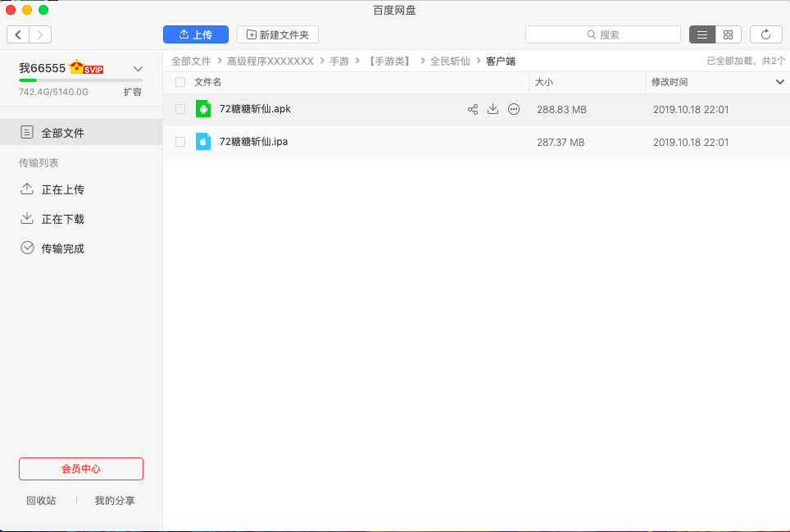The image size is (790, 532).
Task: Click the 上传 upload button
Action: tap(195, 34)
